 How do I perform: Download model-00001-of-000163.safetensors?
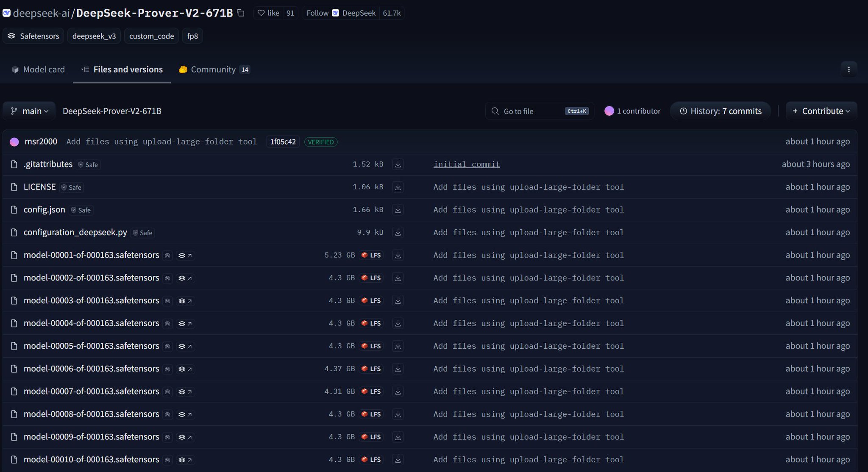[398, 255]
